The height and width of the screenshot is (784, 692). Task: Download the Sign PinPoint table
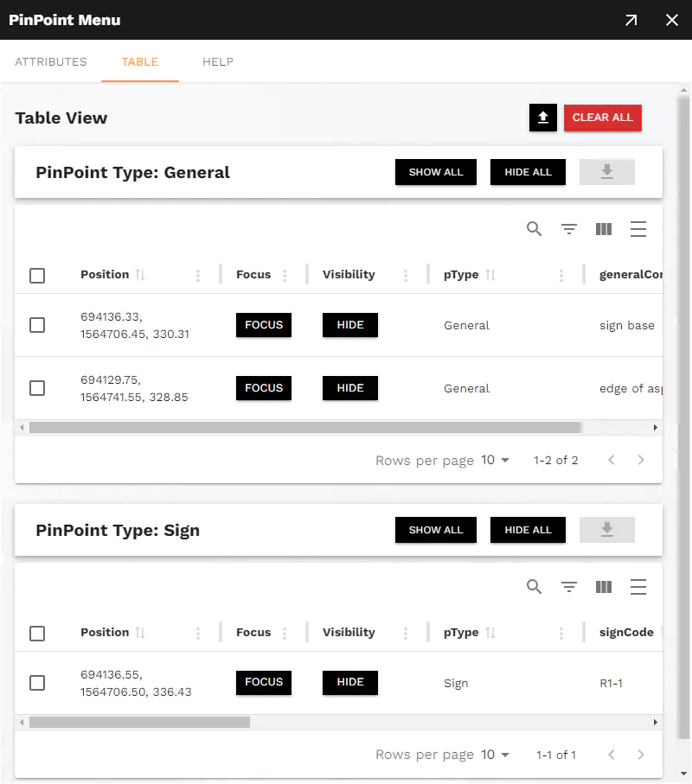607,530
